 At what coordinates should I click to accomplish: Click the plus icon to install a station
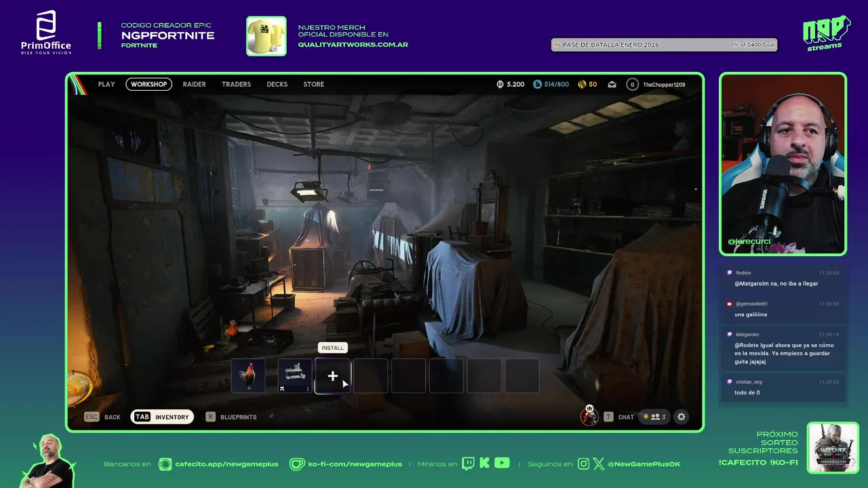click(x=332, y=375)
